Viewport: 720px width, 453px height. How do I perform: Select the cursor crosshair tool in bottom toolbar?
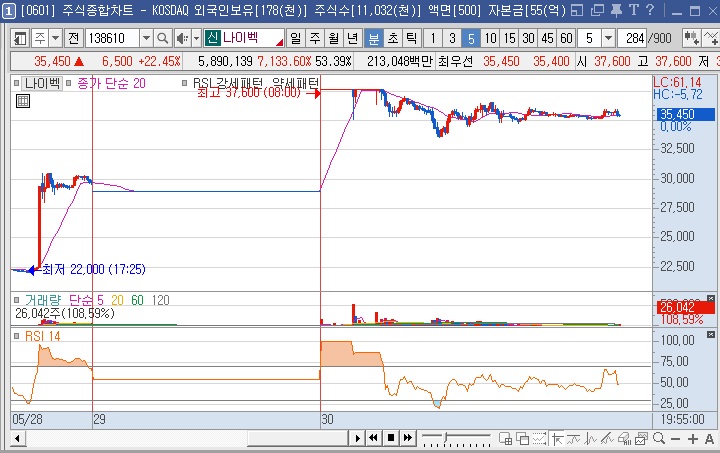[557, 439]
